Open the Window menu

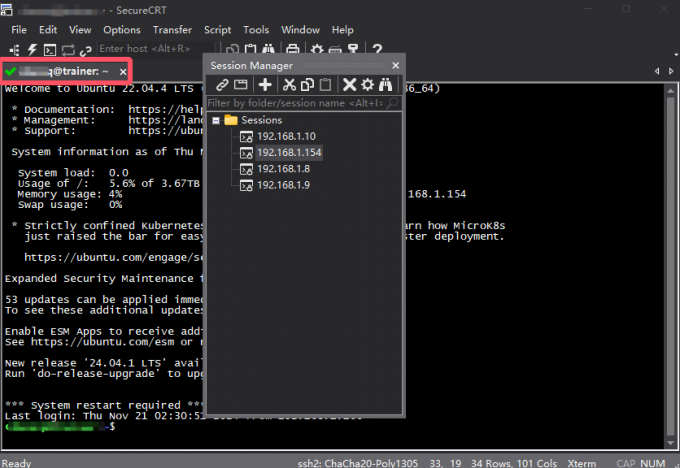click(x=301, y=30)
